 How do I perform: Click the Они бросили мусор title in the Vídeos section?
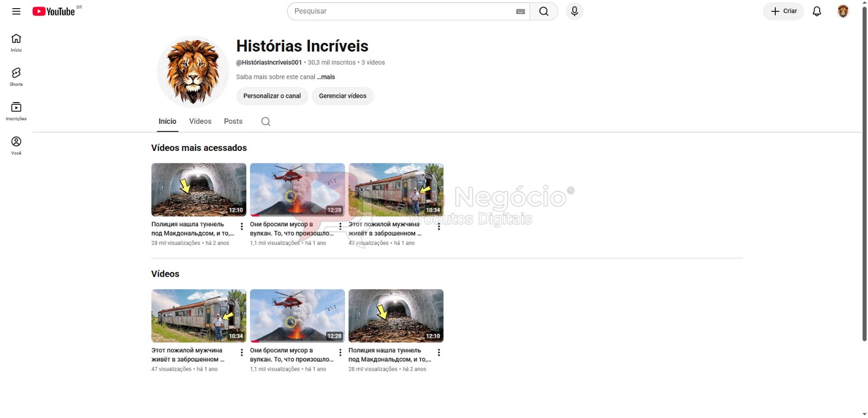coord(292,354)
